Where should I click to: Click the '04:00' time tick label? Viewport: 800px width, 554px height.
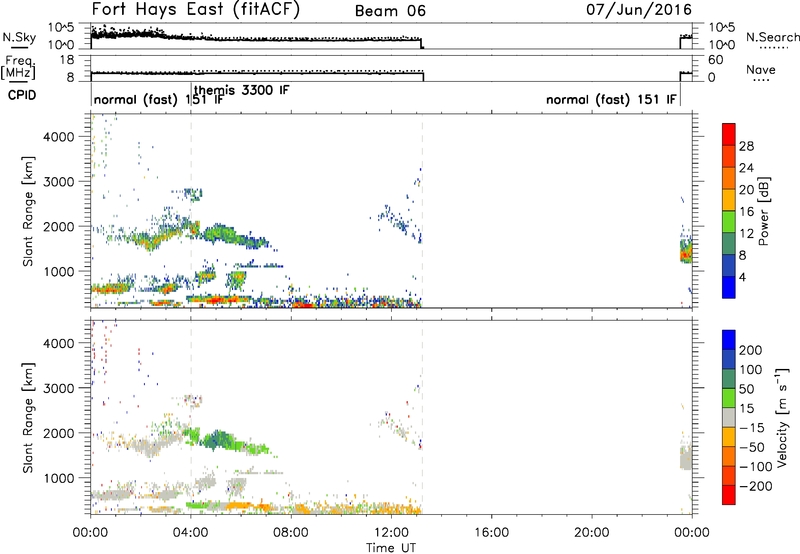pyautogui.click(x=191, y=533)
